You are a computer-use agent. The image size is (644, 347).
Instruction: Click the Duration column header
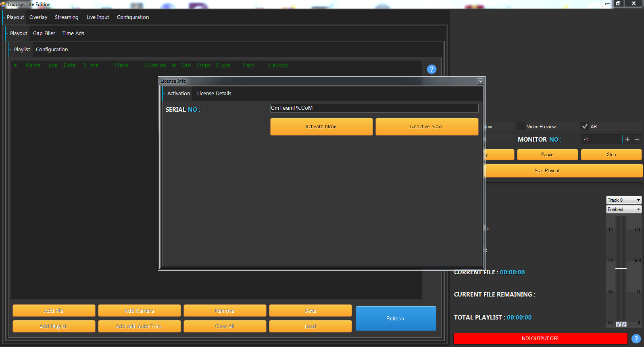pos(155,65)
